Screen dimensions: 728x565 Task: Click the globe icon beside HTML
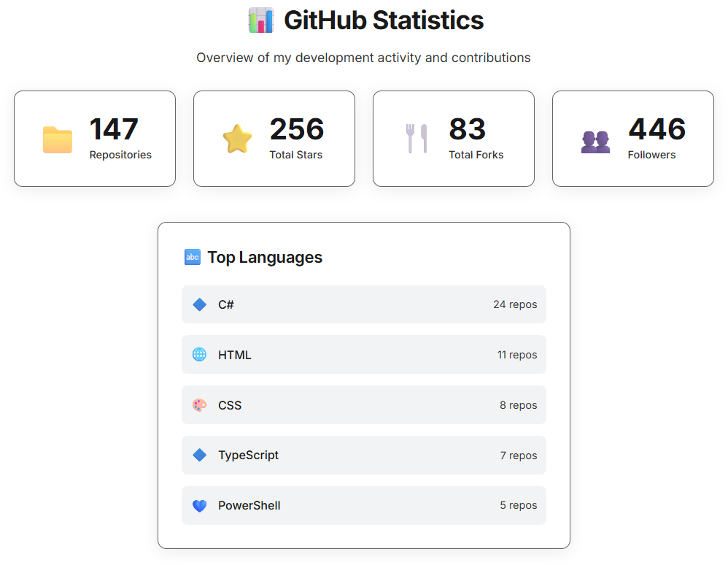click(x=200, y=355)
